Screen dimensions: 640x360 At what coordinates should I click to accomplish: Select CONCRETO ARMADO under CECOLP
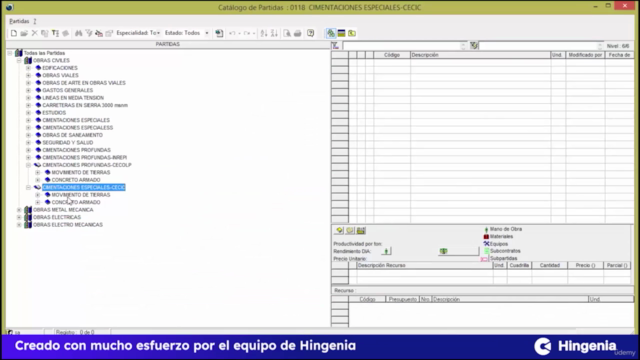76,180
